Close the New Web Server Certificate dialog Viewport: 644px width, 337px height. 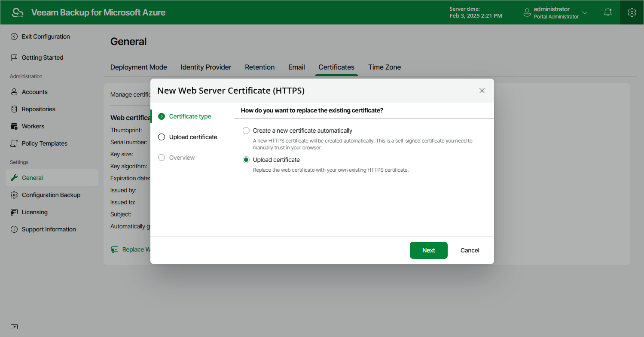[482, 91]
